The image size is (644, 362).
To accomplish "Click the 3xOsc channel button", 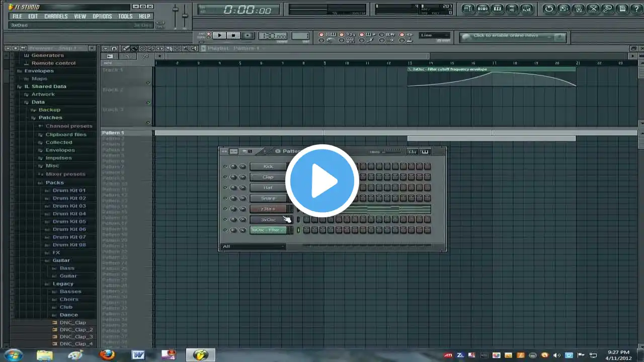I will [x=268, y=219].
